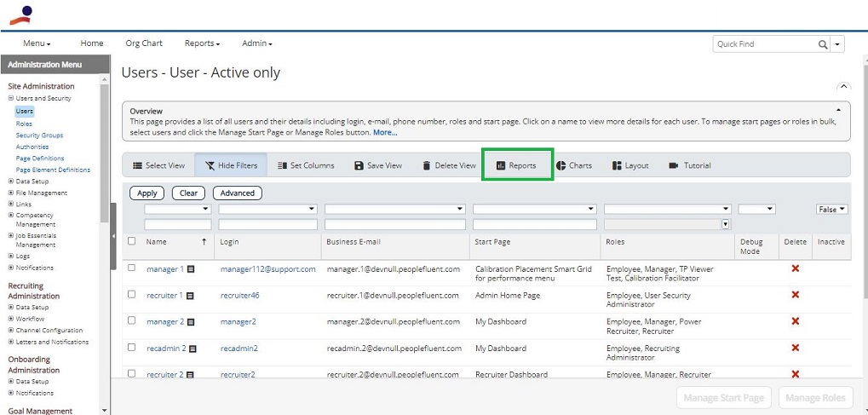Open details card icon beside recruiter 1
The width and height of the screenshot is (868, 415).
click(190, 296)
